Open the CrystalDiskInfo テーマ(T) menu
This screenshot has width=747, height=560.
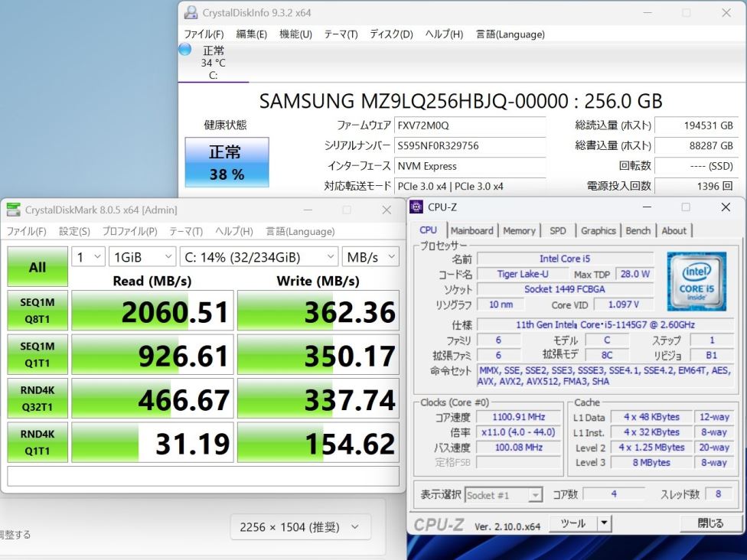tap(341, 34)
